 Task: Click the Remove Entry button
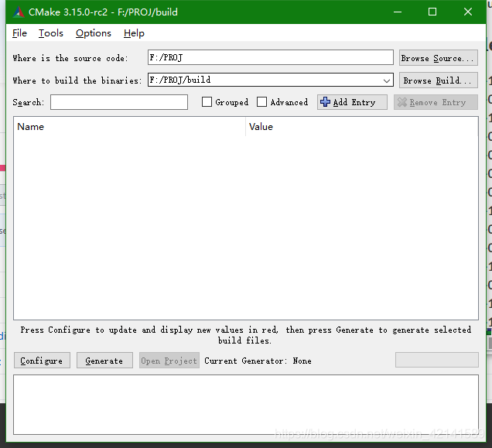(436, 102)
